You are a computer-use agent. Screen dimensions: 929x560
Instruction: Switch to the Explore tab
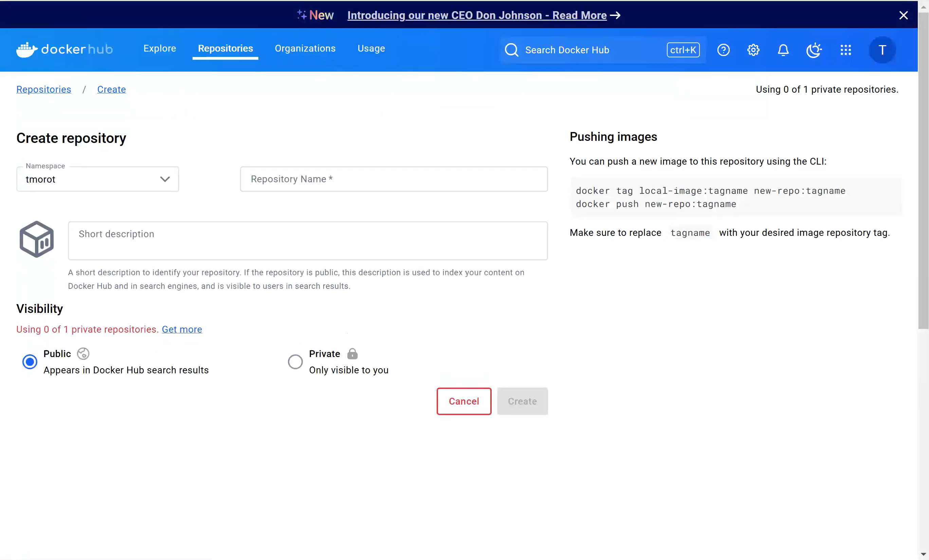(160, 48)
